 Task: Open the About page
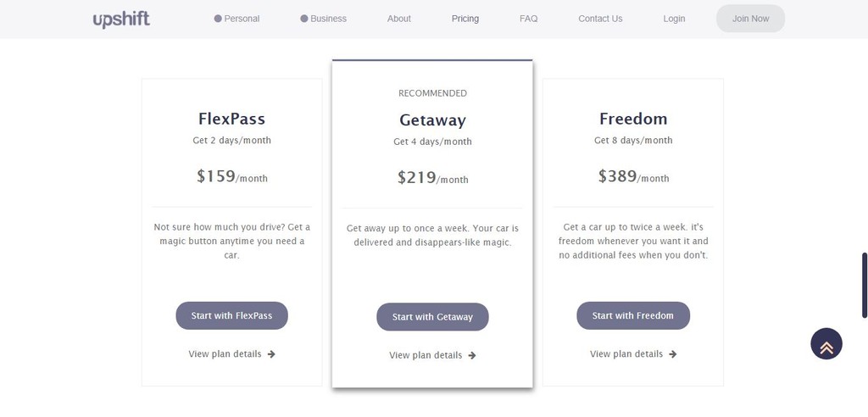(x=398, y=19)
